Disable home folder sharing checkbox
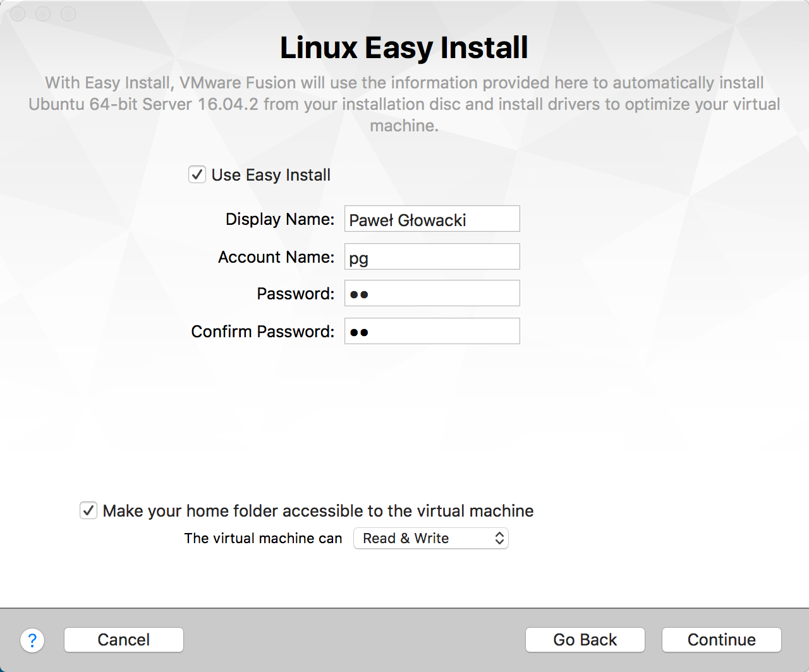The width and height of the screenshot is (809, 672). click(88, 510)
